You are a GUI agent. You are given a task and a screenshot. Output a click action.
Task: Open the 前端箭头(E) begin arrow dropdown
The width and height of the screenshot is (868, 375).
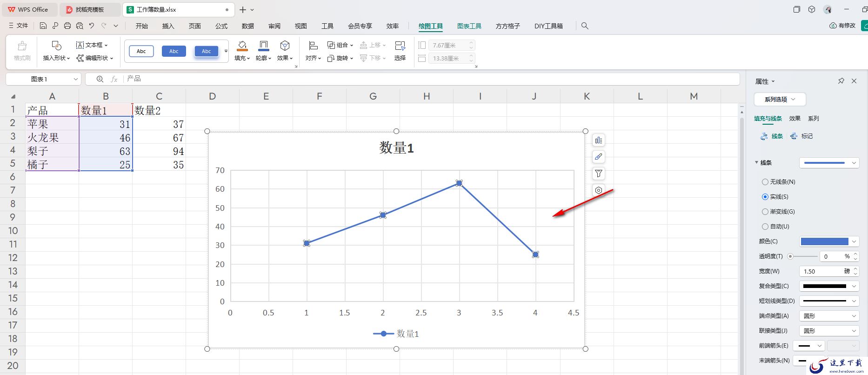[809, 346]
